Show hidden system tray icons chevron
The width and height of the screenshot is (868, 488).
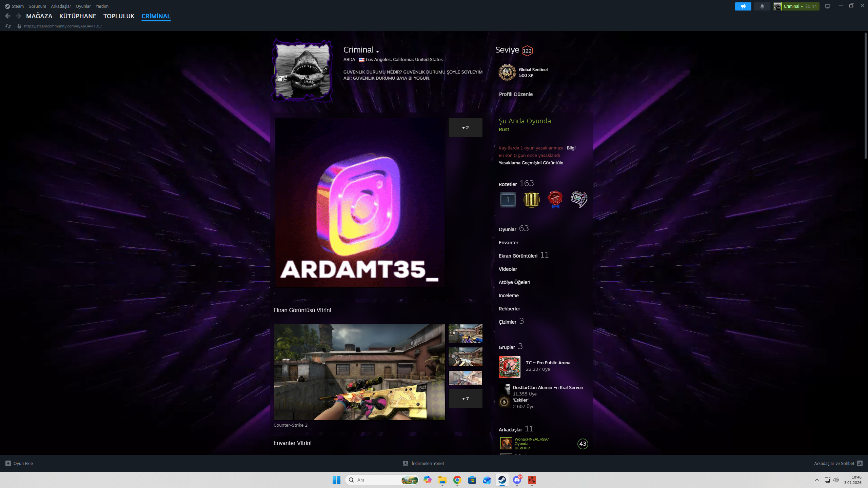817,480
